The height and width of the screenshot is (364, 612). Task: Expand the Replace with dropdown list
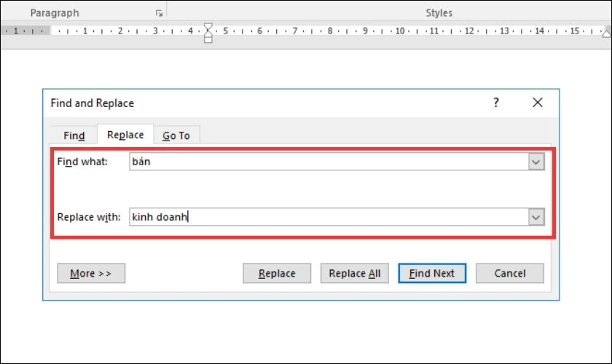pos(536,217)
